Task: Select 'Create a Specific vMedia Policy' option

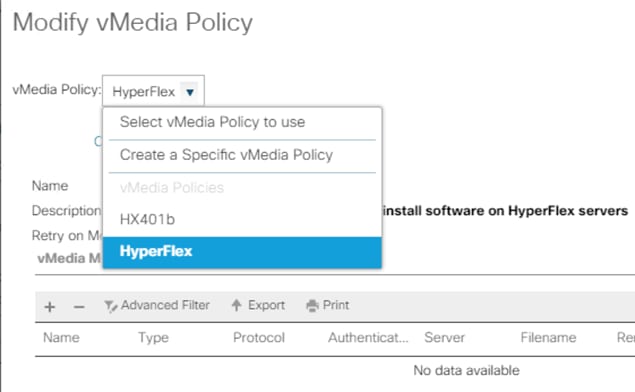Action: click(242, 155)
